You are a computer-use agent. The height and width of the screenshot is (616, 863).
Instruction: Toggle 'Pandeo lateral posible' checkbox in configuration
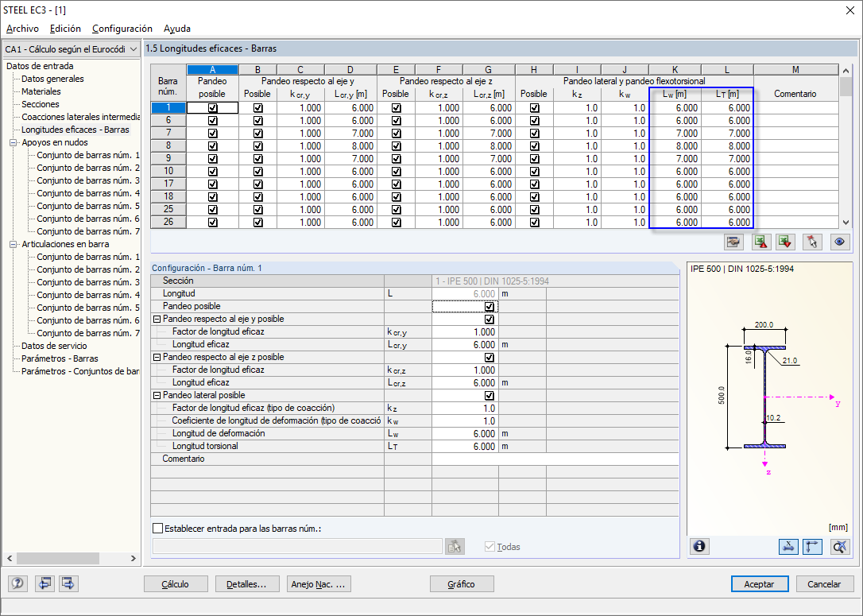[x=489, y=396]
